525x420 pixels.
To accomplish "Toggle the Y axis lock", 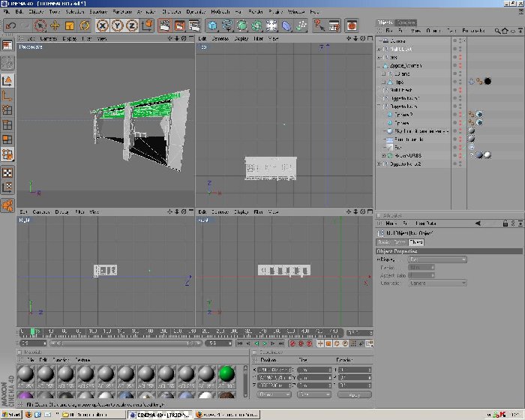I will tap(117, 25).
